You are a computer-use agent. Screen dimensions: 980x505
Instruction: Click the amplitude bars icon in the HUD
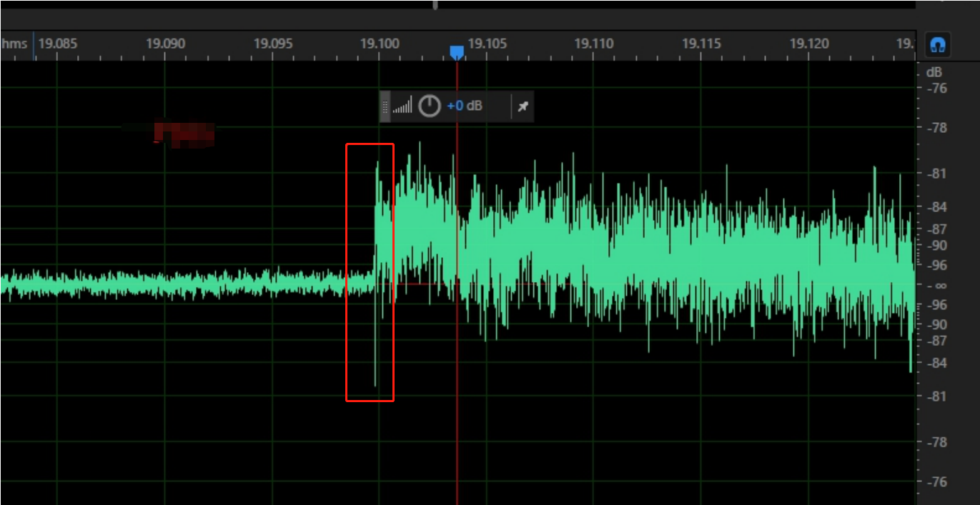click(x=402, y=106)
